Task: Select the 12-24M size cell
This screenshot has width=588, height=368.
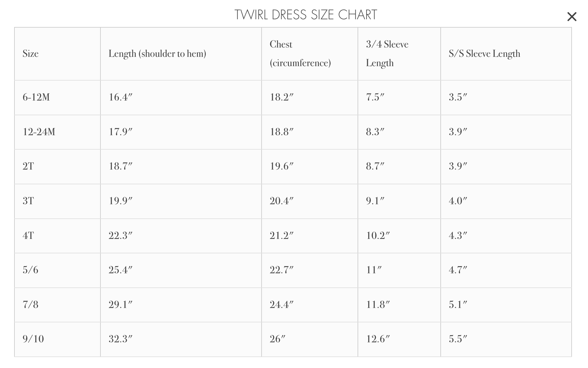Action: 39,132
